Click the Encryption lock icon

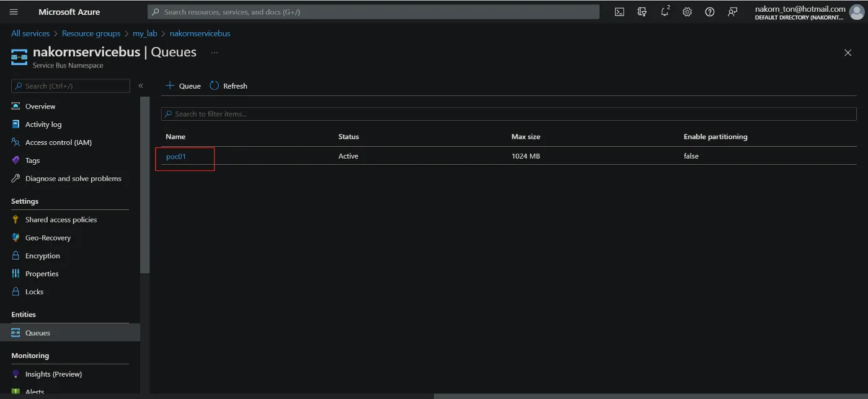coord(16,255)
